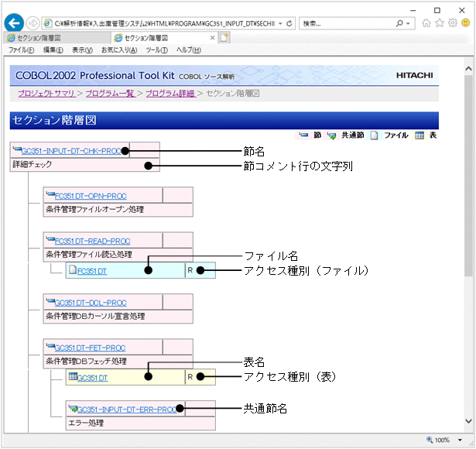Click the 検索 search input field
This screenshot has height=449, width=476.
(346, 23)
